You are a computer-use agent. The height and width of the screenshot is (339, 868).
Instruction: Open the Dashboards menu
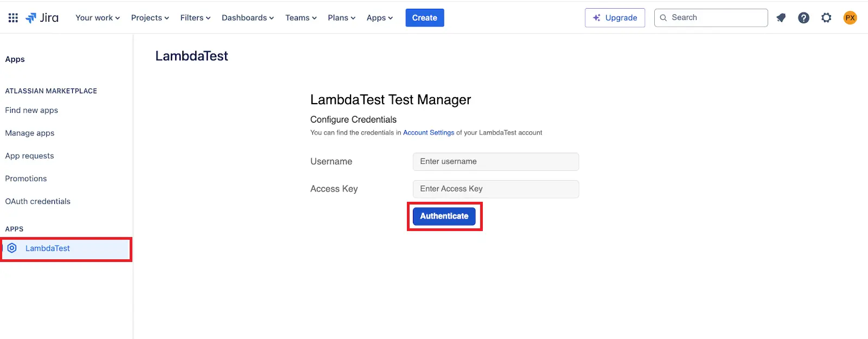pos(247,18)
